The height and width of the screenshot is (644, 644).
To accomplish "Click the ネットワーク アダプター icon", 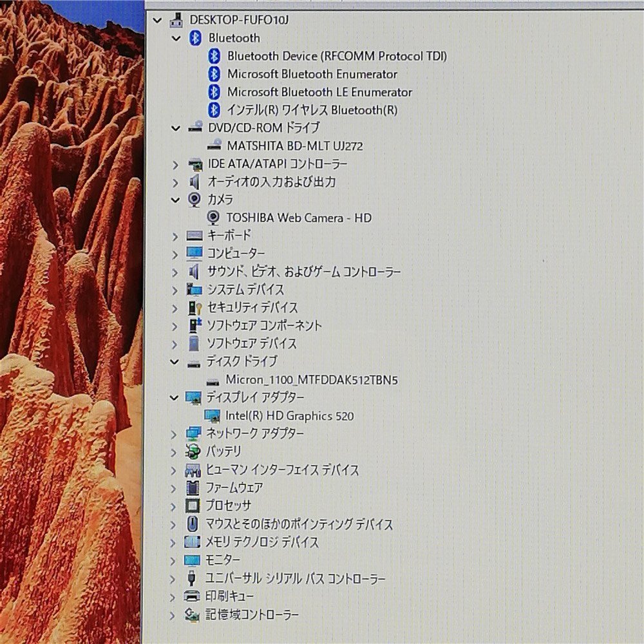I will [193, 433].
